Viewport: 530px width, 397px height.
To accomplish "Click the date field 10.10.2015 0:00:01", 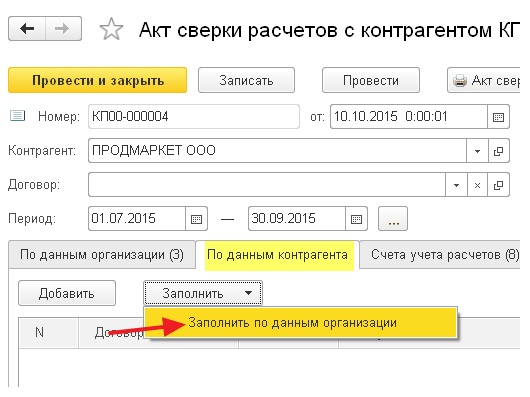I will [409, 117].
